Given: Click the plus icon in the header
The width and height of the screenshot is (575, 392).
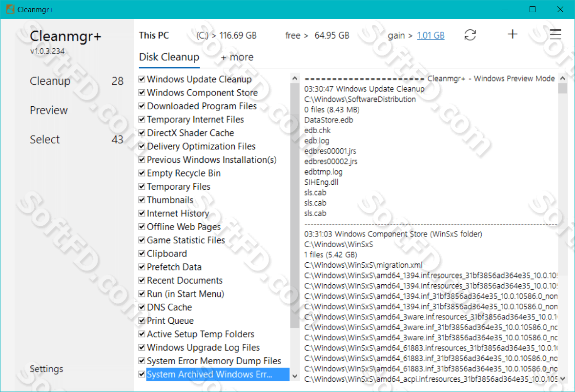Looking at the screenshot, I should point(513,34).
